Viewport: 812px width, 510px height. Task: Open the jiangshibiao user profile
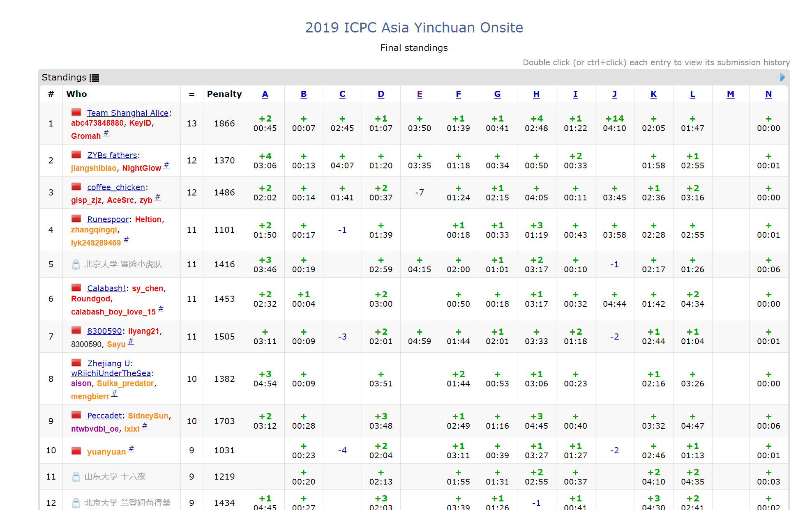94,168
